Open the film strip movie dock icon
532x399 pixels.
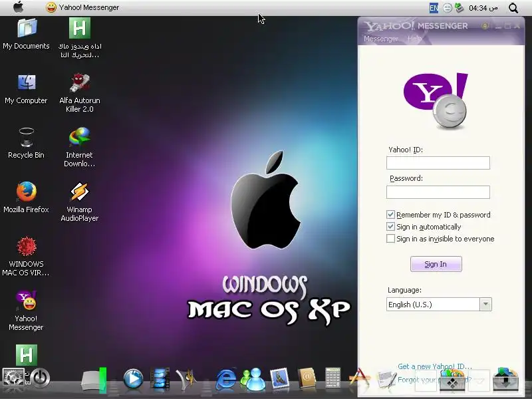point(160,378)
